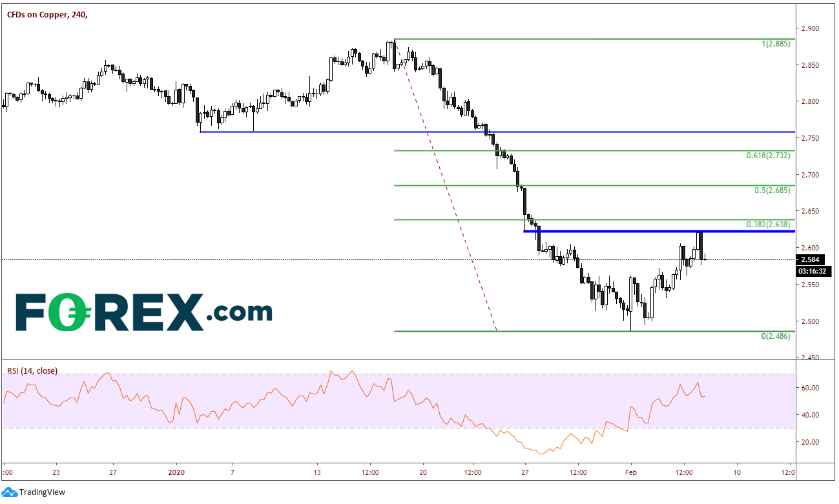
Task: Click the 2.850 price axis label
Action: coord(811,65)
